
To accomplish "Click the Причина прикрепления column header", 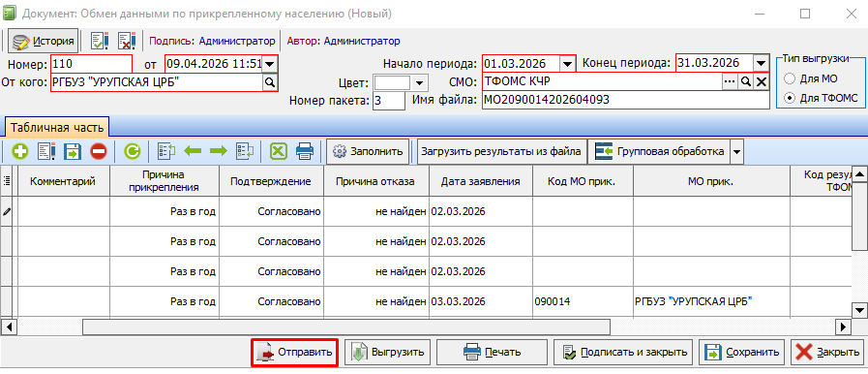I will tap(164, 180).
